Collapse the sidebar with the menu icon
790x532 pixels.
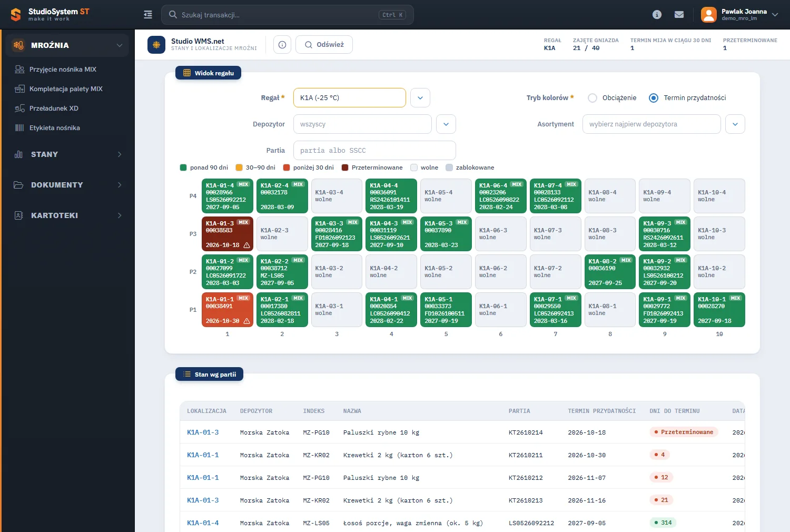point(148,15)
